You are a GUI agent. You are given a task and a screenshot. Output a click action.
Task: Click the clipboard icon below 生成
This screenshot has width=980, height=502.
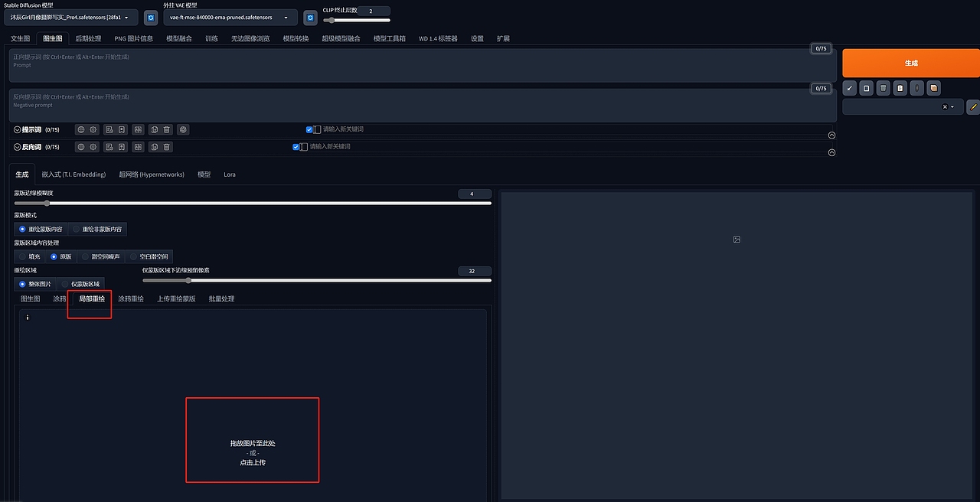pos(900,89)
